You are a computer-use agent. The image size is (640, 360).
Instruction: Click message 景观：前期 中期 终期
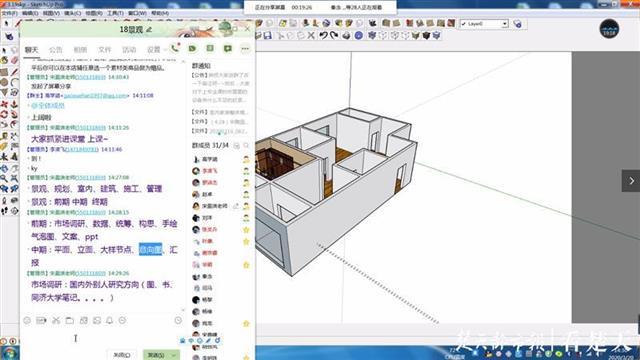[x=69, y=202]
